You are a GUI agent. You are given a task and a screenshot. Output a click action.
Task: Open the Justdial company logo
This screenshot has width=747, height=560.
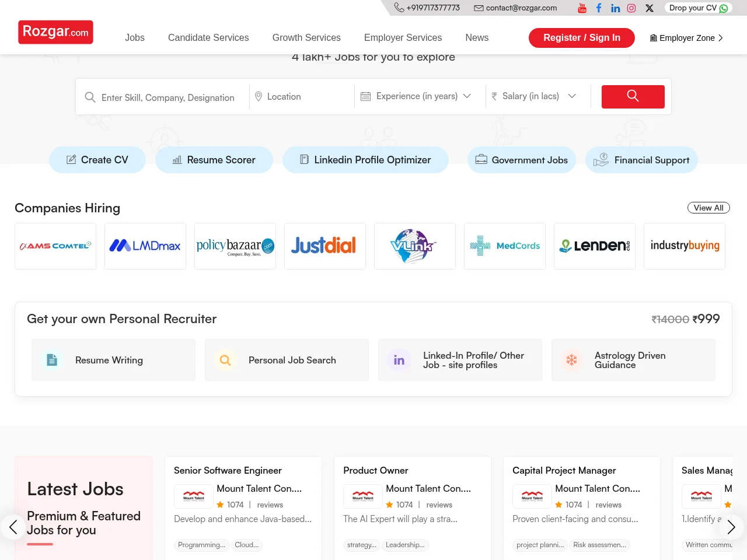point(325,246)
